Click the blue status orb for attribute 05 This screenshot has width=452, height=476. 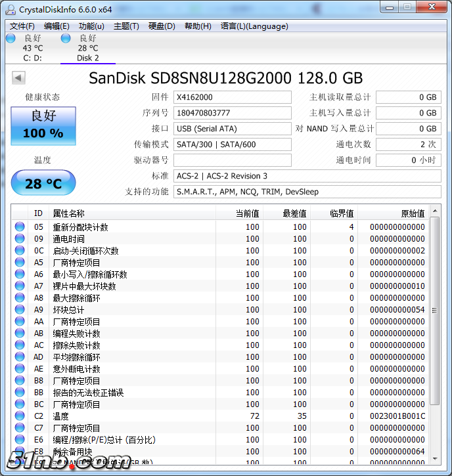[x=20, y=227]
